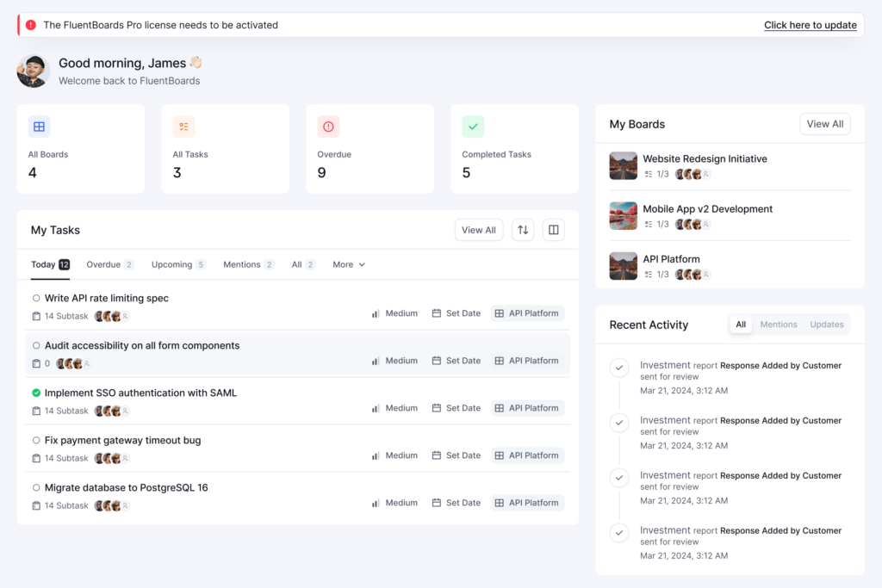
Task: Click task count icon under Mobile App v2 Development
Action: click(649, 225)
